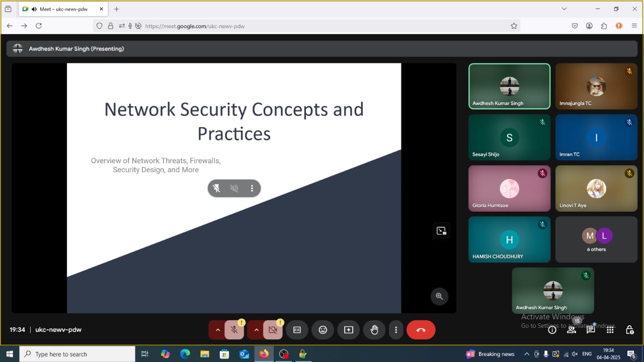Expand the microphone audio settings arrow
644x362 pixels.
point(217,330)
